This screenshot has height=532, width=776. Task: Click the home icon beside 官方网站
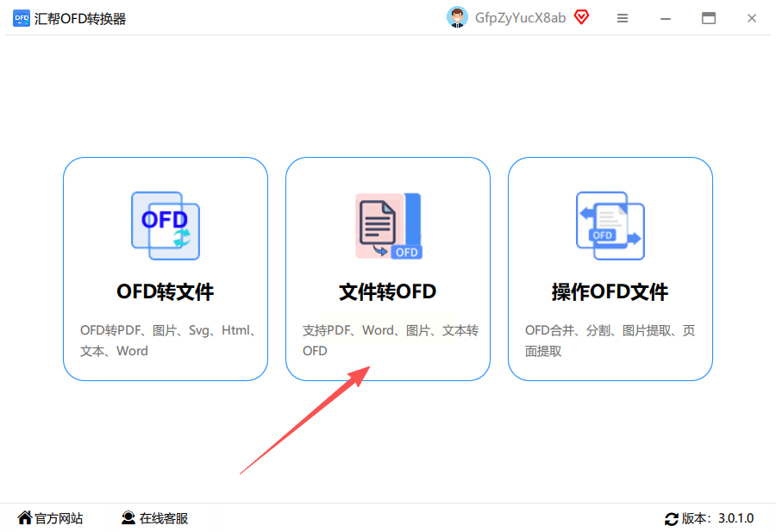pos(25,517)
